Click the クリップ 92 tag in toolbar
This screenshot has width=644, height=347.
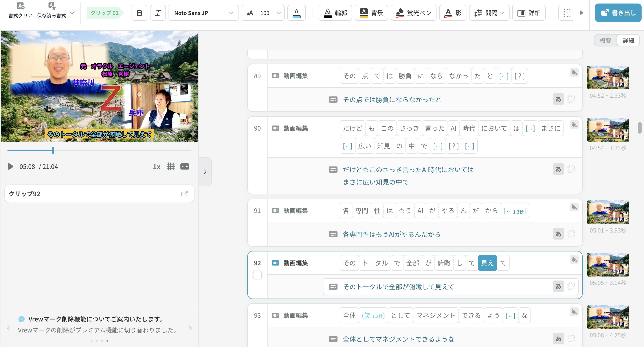[105, 13]
